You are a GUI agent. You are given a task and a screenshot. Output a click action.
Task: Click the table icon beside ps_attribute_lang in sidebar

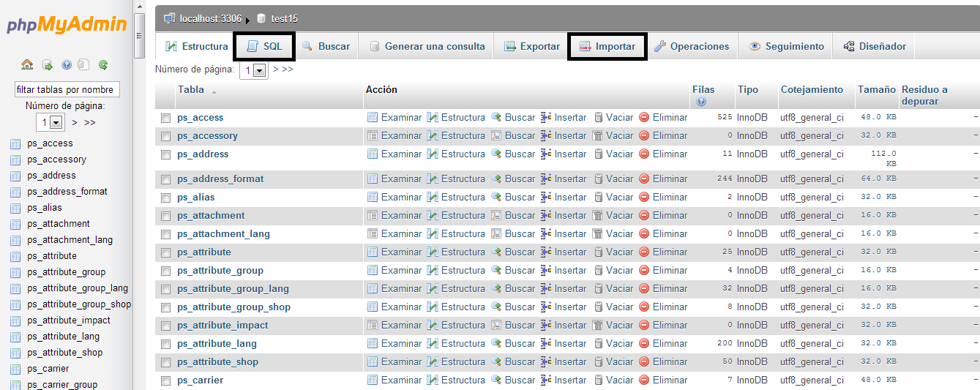pos(15,337)
